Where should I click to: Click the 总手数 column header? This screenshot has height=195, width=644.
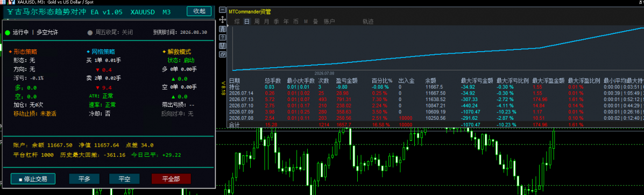tap(273, 81)
